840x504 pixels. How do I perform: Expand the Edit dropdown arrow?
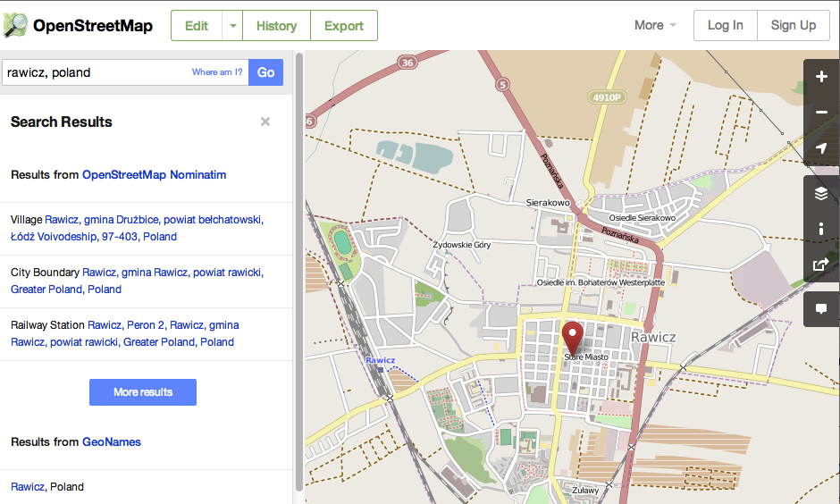tap(232, 26)
